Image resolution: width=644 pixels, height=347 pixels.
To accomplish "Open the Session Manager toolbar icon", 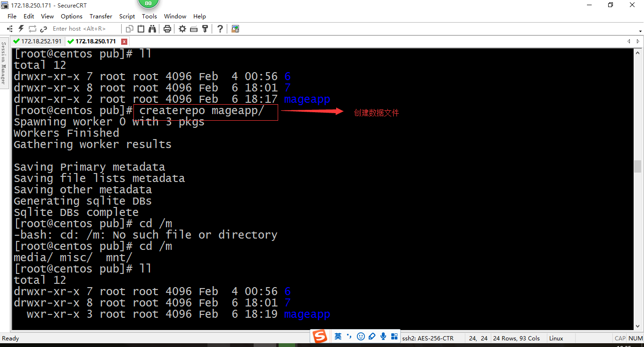I will point(9,29).
